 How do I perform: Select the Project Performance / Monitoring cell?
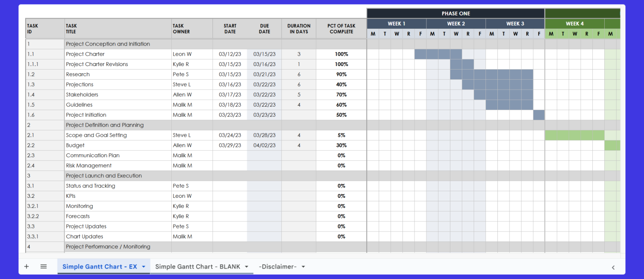pyautogui.click(x=118, y=247)
